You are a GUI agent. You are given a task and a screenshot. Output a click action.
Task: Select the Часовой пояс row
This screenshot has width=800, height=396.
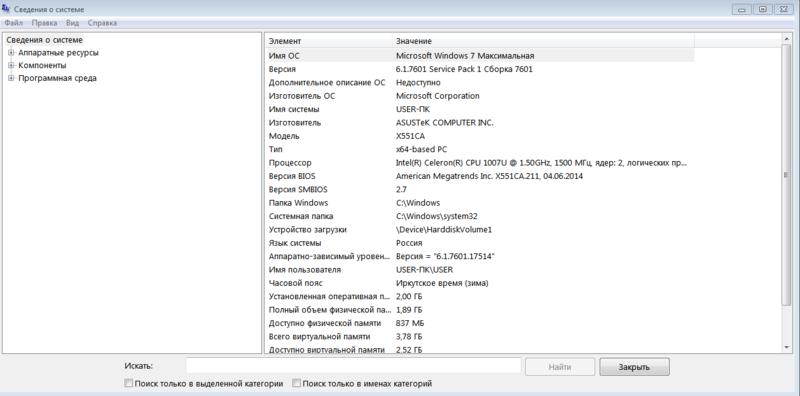pyautogui.click(x=480, y=283)
